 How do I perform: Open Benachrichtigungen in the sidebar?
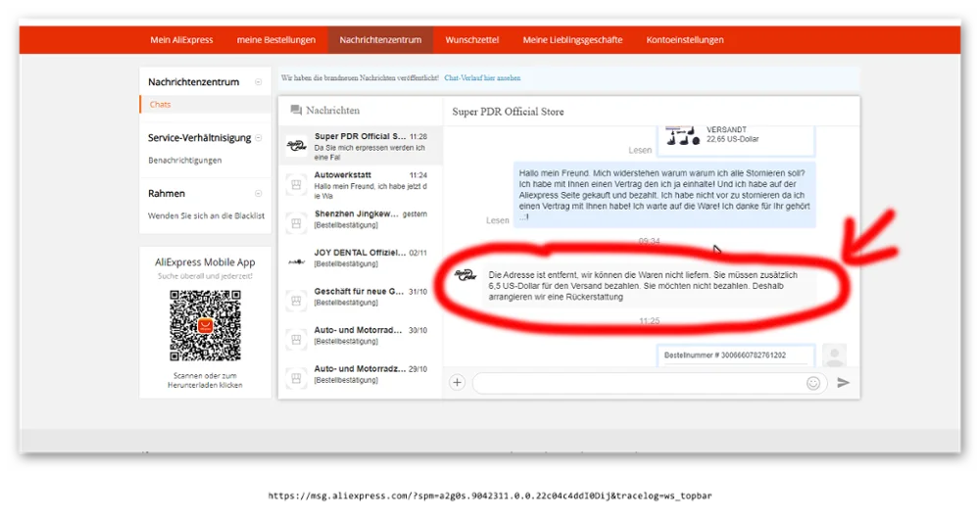click(x=184, y=161)
